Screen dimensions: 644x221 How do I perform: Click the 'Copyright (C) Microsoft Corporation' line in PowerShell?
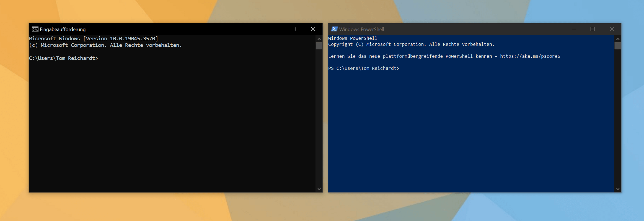(411, 44)
